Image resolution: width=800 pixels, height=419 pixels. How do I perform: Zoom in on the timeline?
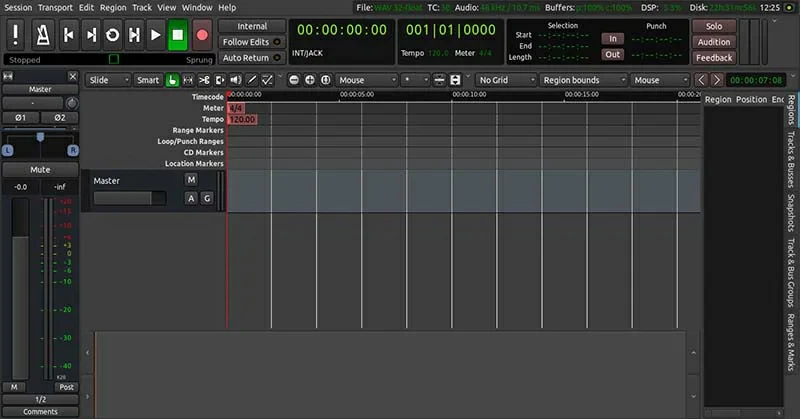pyautogui.click(x=310, y=80)
